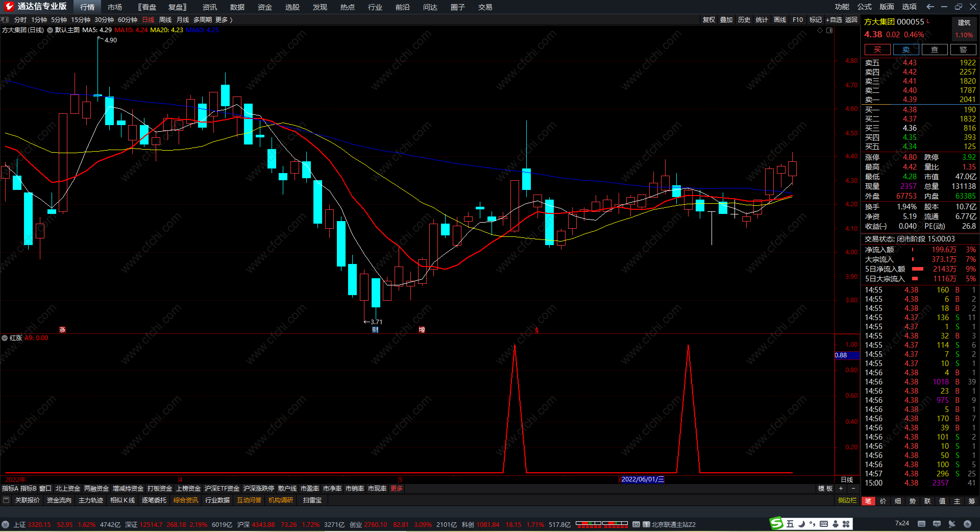Click the minus icon next to 模板

coord(853,489)
